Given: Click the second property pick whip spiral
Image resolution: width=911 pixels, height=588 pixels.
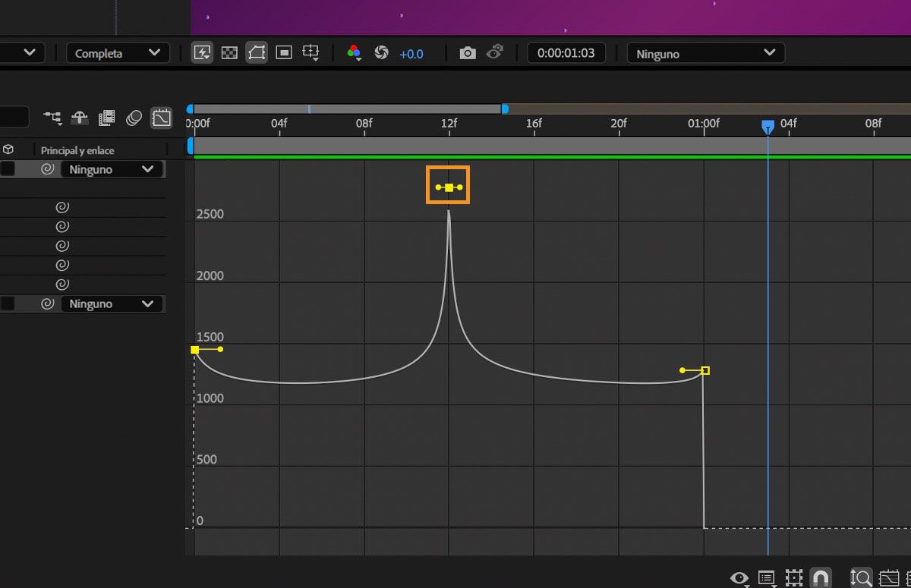Looking at the screenshot, I should [63, 226].
